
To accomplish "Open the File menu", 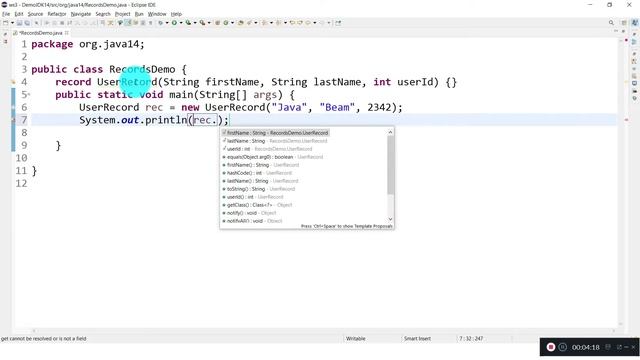I will pos(6,14).
